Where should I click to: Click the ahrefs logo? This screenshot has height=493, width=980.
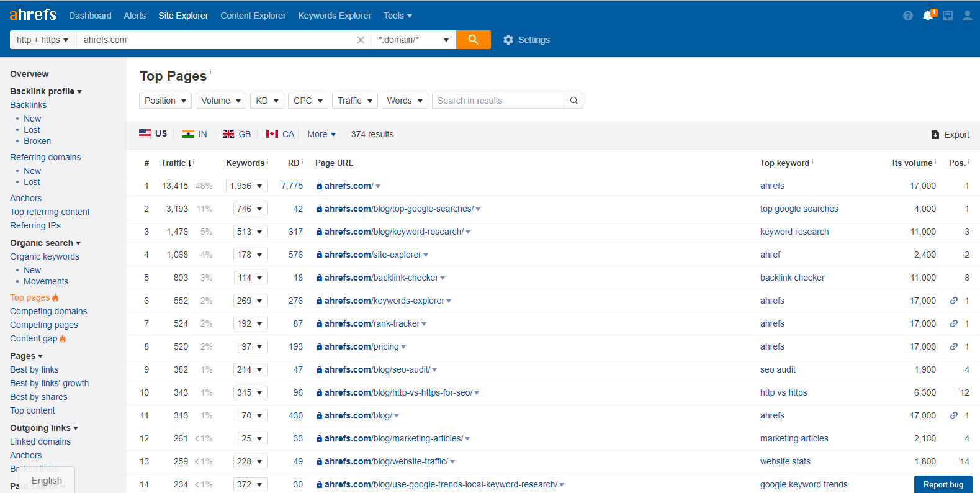pos(33,14)
